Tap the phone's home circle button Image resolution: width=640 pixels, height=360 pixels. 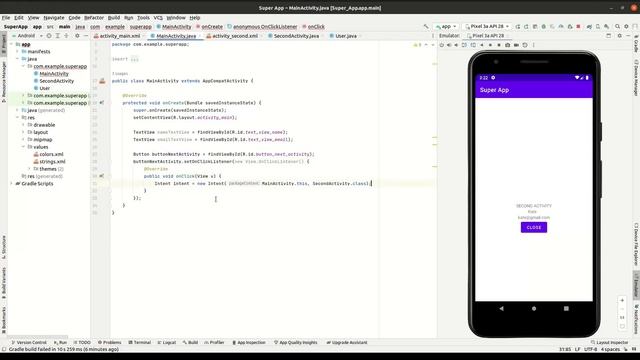(534, 309)
